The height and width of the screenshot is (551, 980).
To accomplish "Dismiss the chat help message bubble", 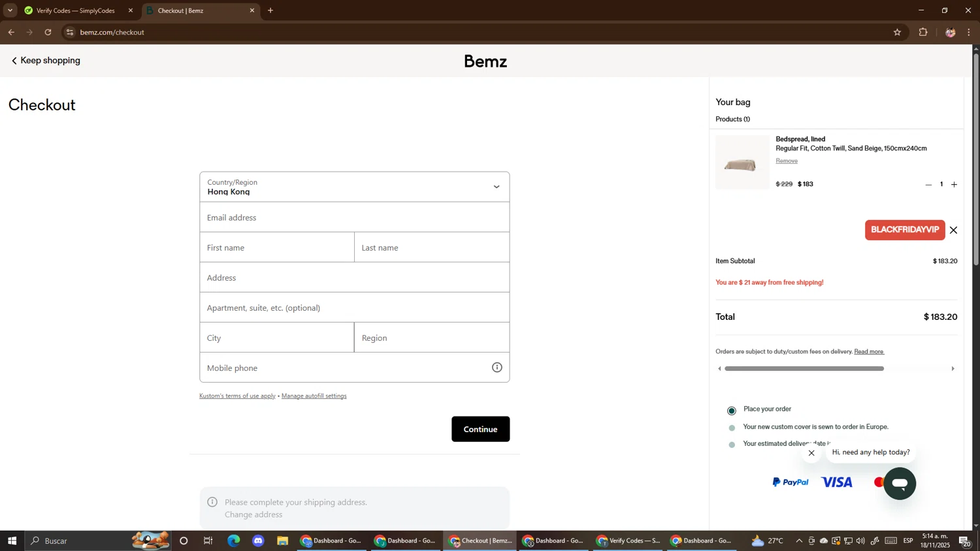I will click(x=811, y=453).
